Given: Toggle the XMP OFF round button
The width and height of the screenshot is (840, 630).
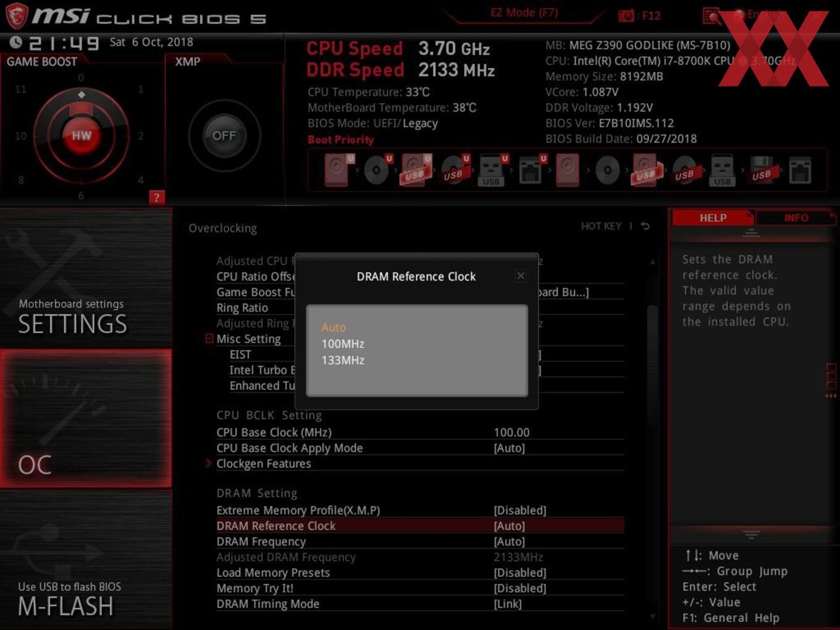Looking at the screenshot, I should [x=224, y=135].
